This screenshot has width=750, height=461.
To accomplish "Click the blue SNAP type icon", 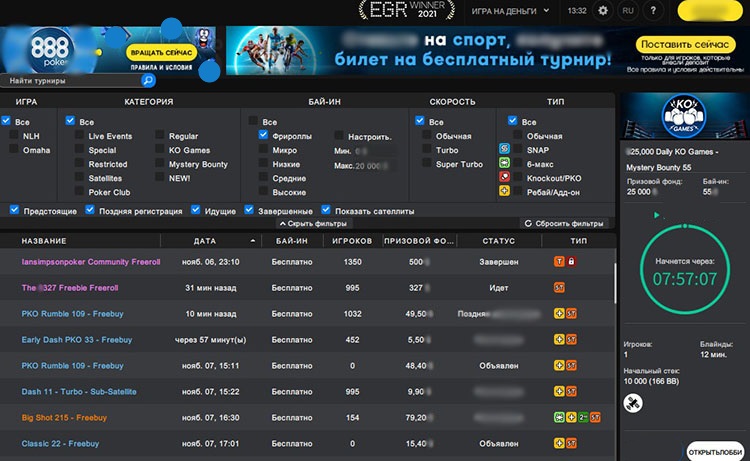I will pyautogui.click(x=504, y=149).
